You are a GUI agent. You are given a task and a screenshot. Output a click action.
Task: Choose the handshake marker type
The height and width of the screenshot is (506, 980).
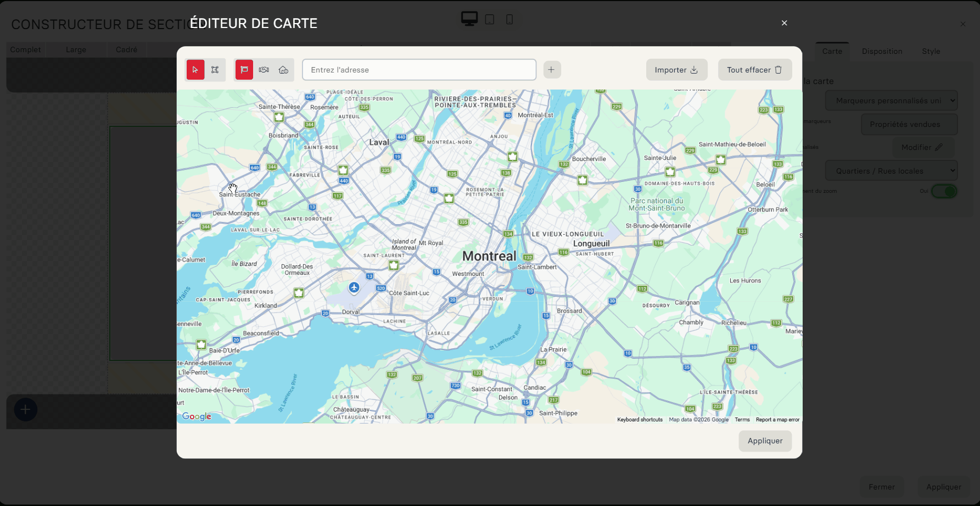point(264,70)
